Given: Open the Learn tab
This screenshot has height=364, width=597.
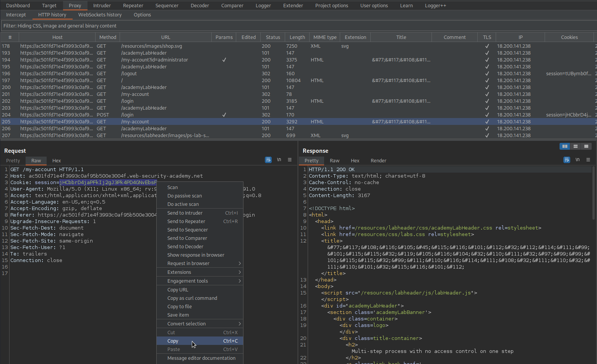Looking at the screenshot, I should click(x=406, y=5).
